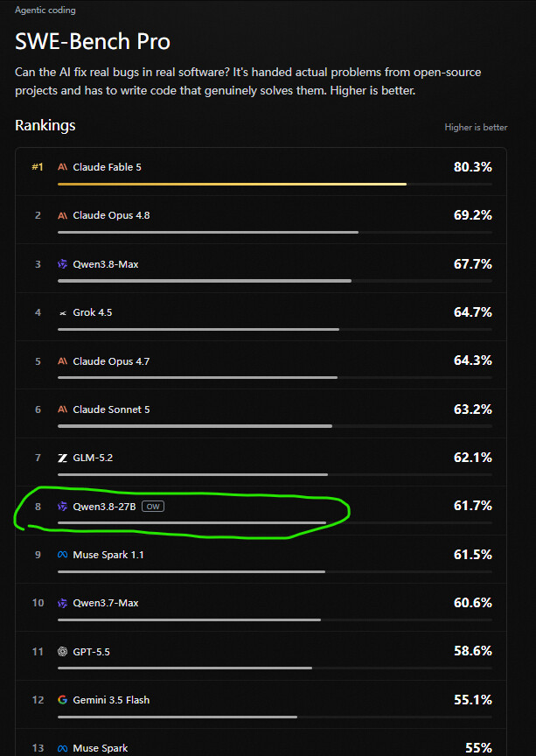
Task: Select the Agentic coding category label
Action: point(45,10)
